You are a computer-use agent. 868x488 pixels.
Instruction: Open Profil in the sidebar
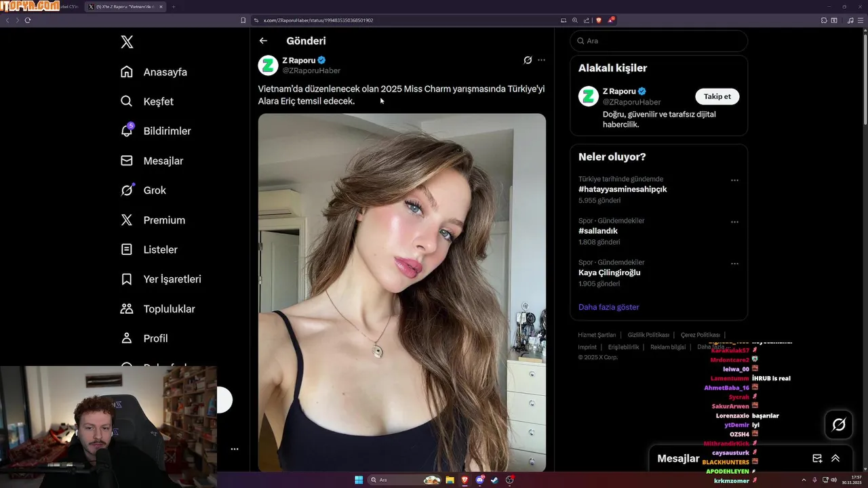(144, 338)
